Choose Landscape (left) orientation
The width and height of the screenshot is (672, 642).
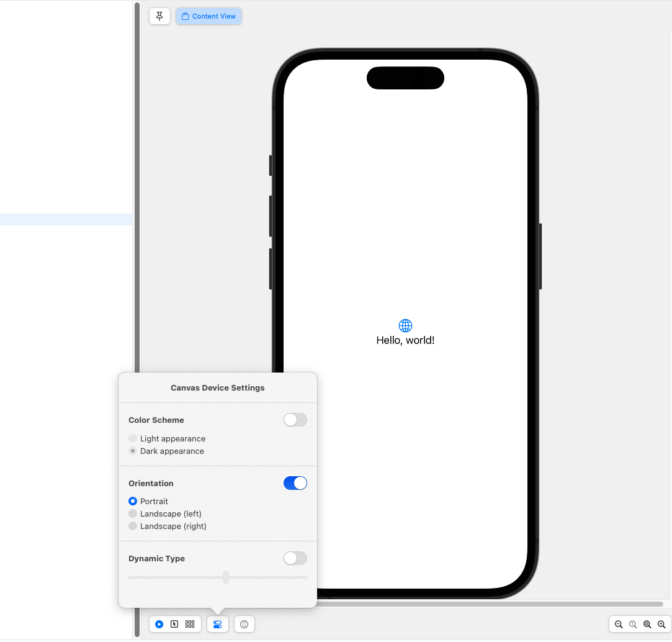coord(133,513)
